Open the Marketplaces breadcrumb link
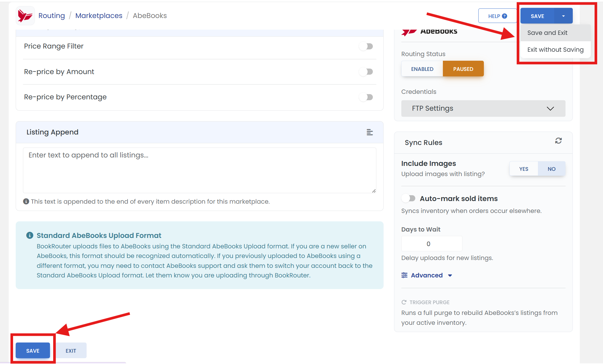The width and height of the screenshot is (603, 364). coord(99,16)
